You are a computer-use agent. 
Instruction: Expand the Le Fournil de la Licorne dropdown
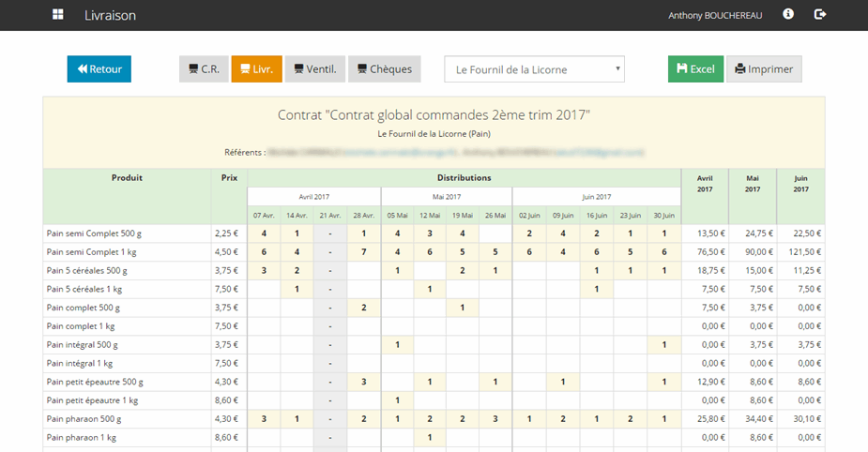[534, 69]
